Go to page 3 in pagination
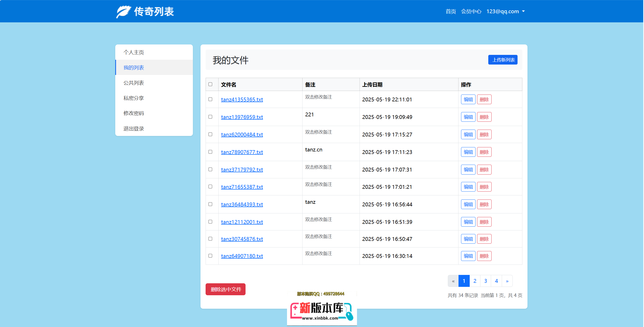This screenshot has height=327, width=644. pos(485,281)
